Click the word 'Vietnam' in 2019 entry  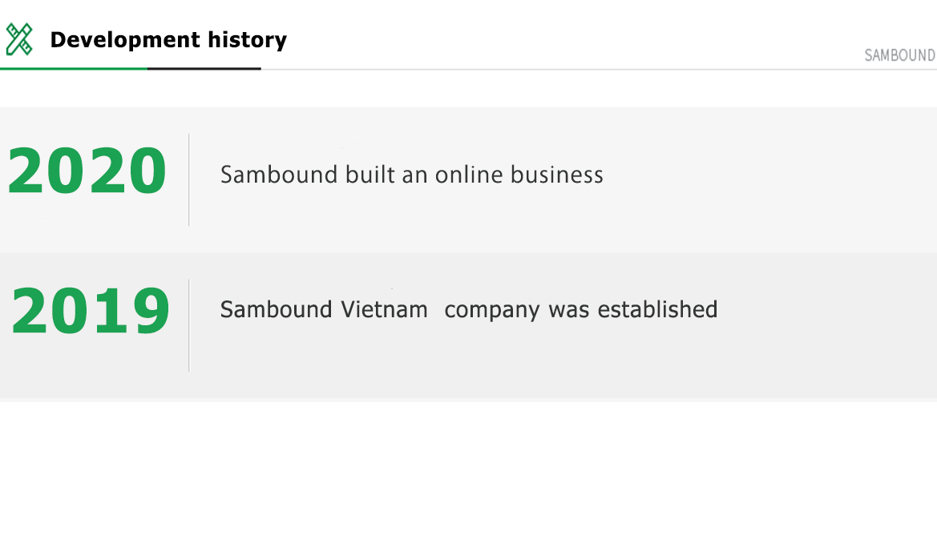[384, 310]
